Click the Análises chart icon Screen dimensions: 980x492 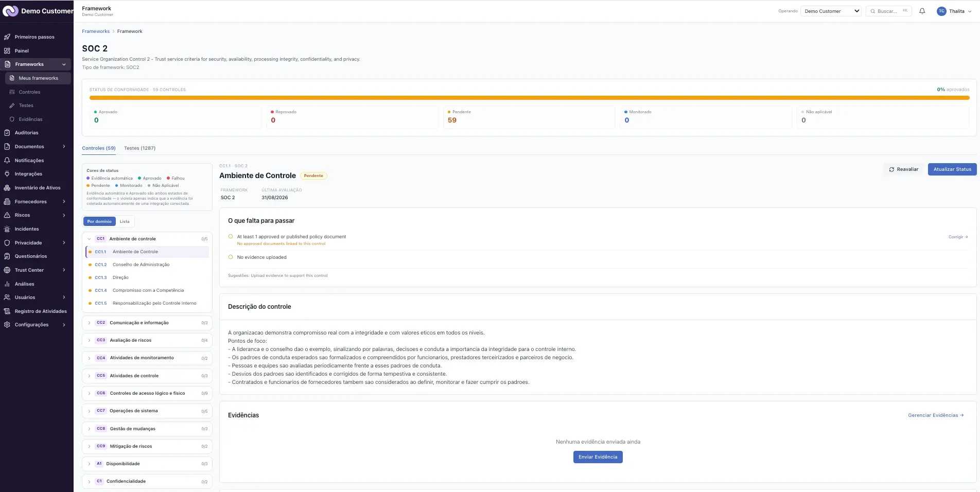click(7, 284)
